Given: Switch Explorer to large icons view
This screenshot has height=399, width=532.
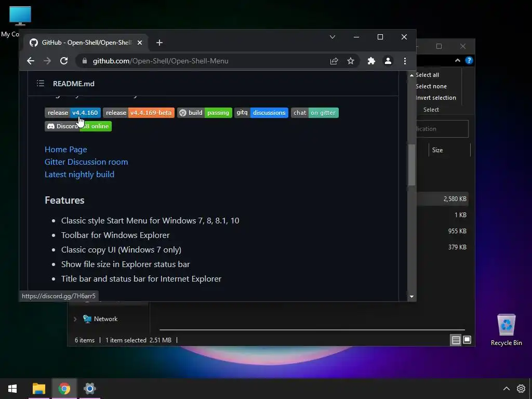Looking at the screenshot, I should [x=467, y=340].
